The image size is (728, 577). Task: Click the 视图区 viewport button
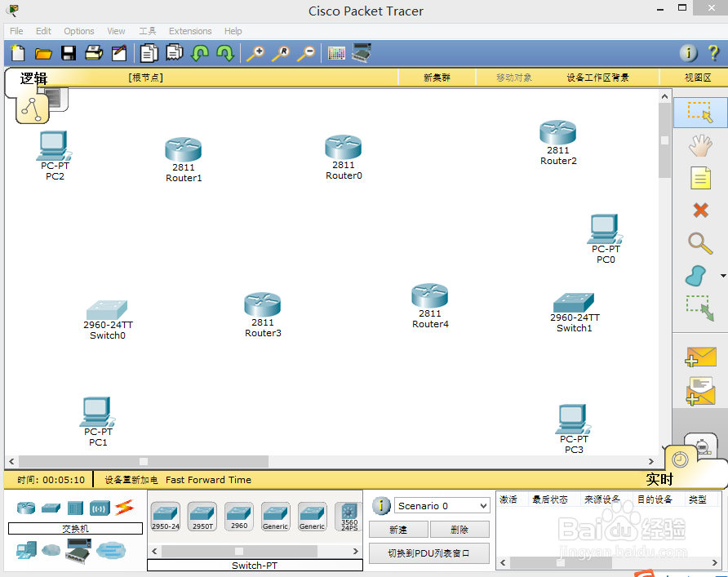tap(698, 78)
